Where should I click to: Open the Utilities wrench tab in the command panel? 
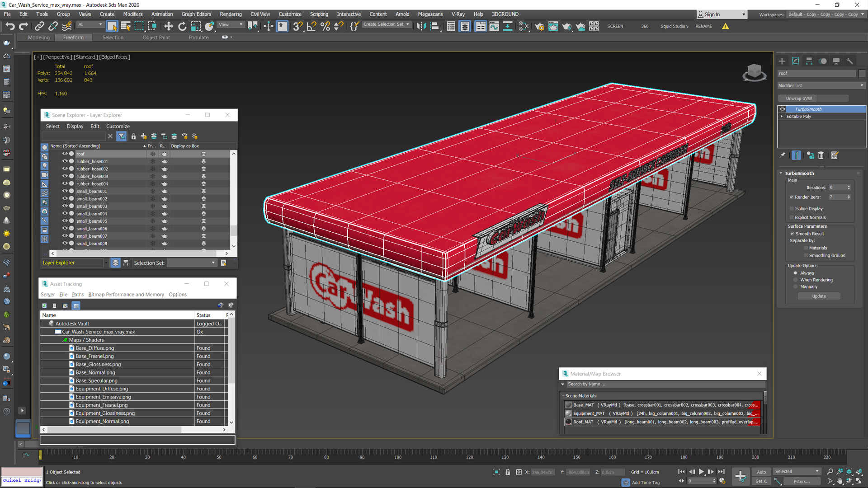click(850, 61)
